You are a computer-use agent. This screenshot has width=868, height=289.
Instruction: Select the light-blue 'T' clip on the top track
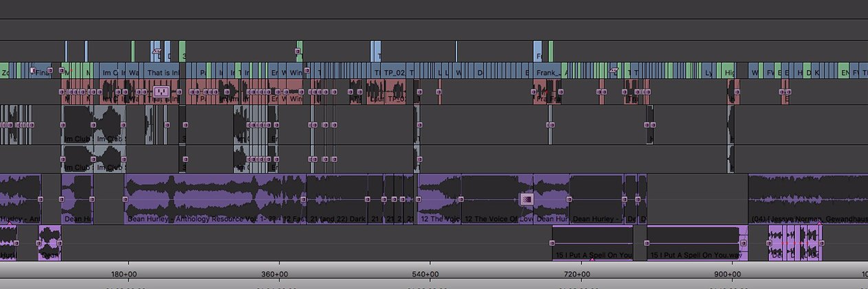point(376,51)
